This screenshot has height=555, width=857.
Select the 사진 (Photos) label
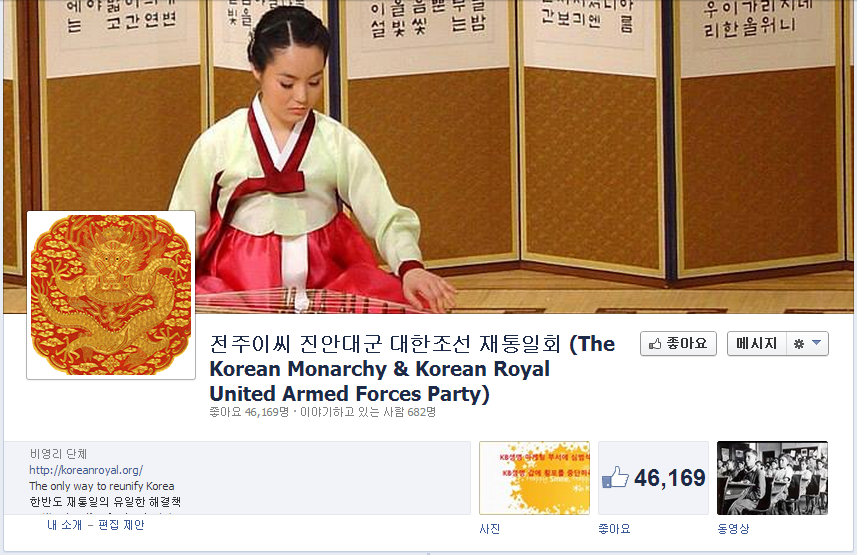click(490, 529)
